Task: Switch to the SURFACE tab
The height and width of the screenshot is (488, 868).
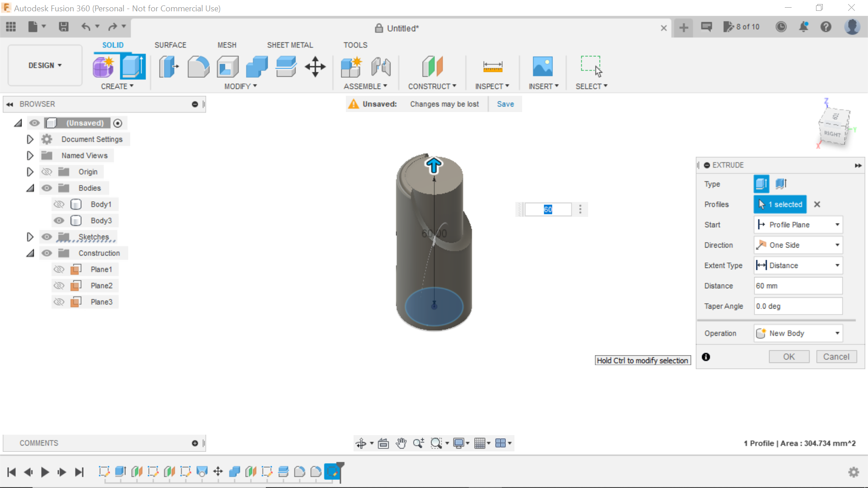Action: point(170,45)
